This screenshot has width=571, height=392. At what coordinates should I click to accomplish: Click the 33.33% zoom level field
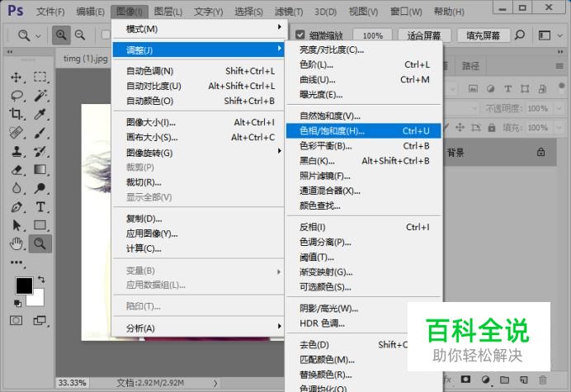tap(72, 383)
